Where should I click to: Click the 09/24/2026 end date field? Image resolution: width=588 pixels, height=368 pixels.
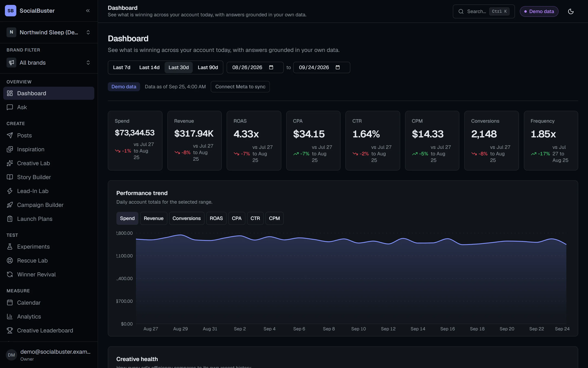click(322, 67)
